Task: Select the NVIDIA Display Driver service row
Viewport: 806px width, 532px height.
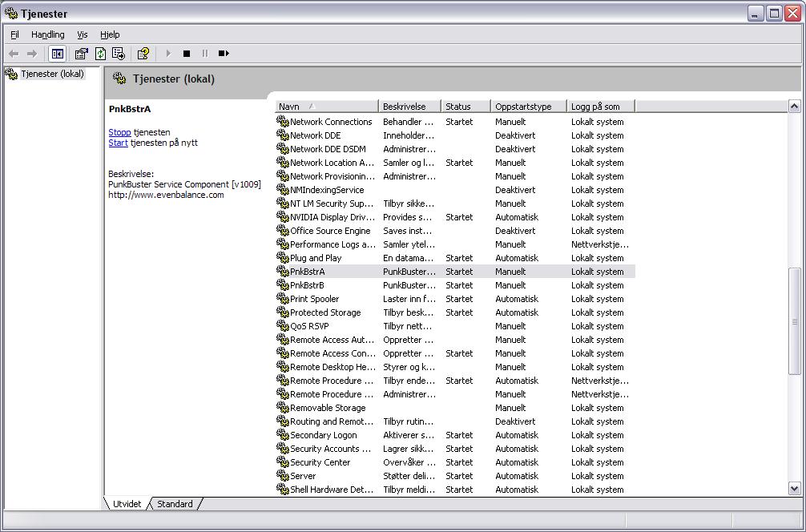Action: [332, 217]
